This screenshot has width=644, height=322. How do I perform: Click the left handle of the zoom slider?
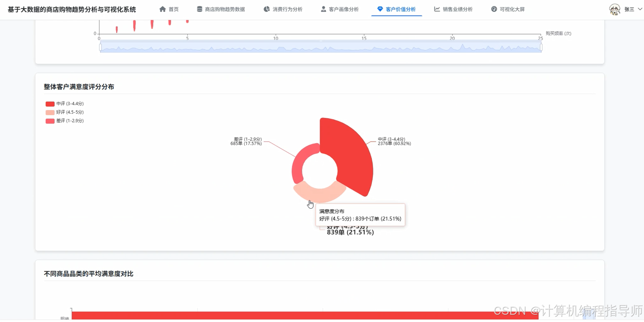(100, 47)
